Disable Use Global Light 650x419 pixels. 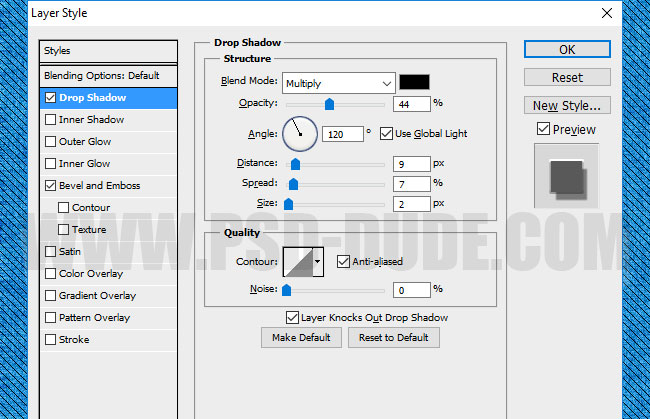coord(387,134)
